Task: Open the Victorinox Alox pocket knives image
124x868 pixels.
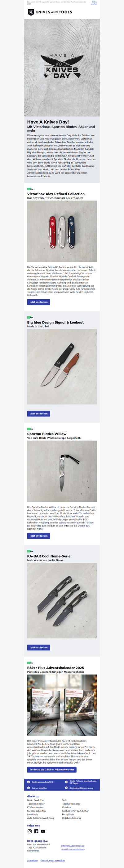Action: pos(62,231)
